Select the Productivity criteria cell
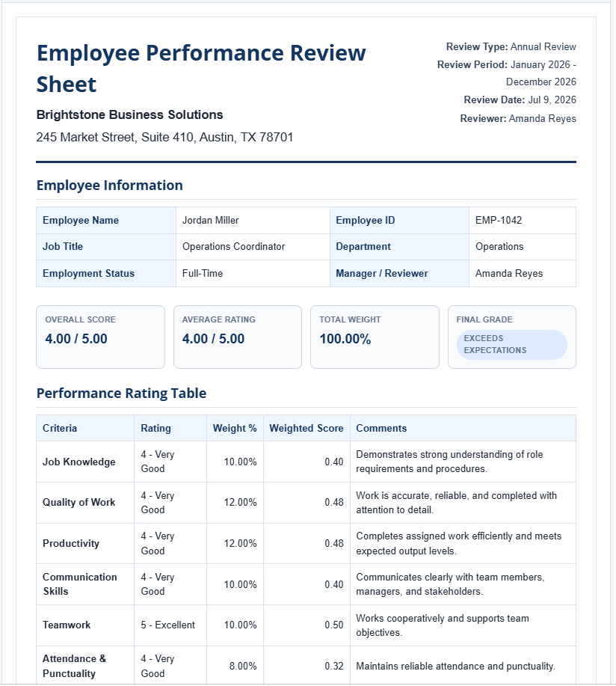This screenshot has width=616, height=686. coord(85,543)
